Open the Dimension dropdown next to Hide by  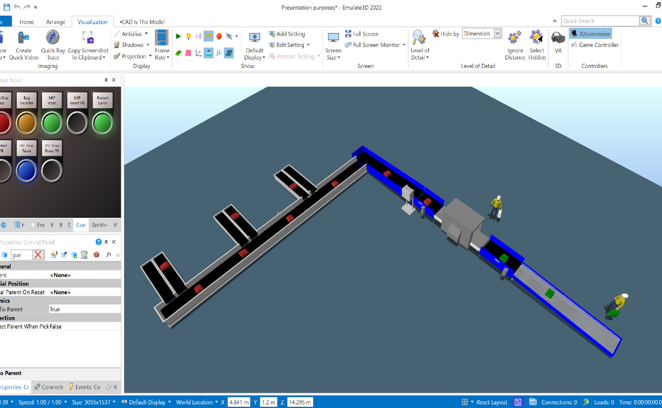coord(481,34)
